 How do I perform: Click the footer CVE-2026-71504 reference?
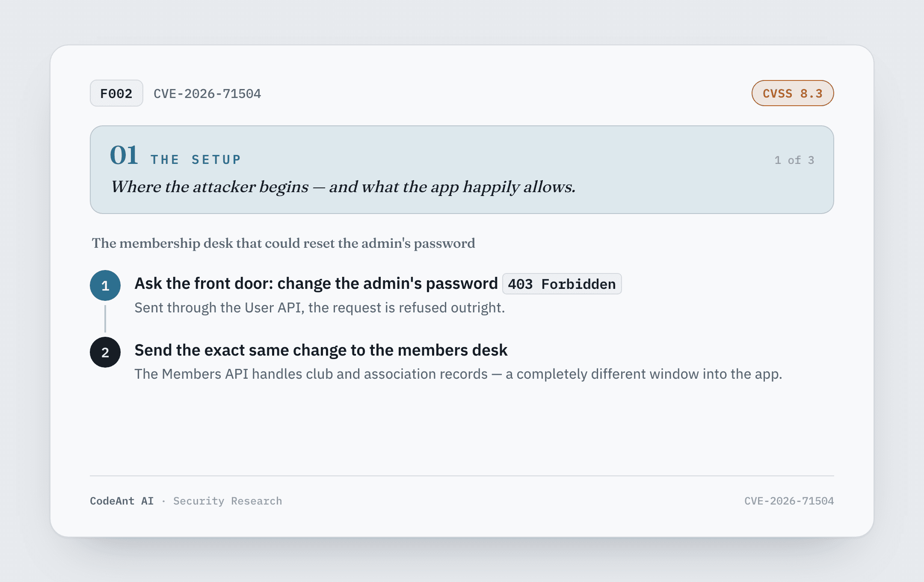tap(789, 501)
